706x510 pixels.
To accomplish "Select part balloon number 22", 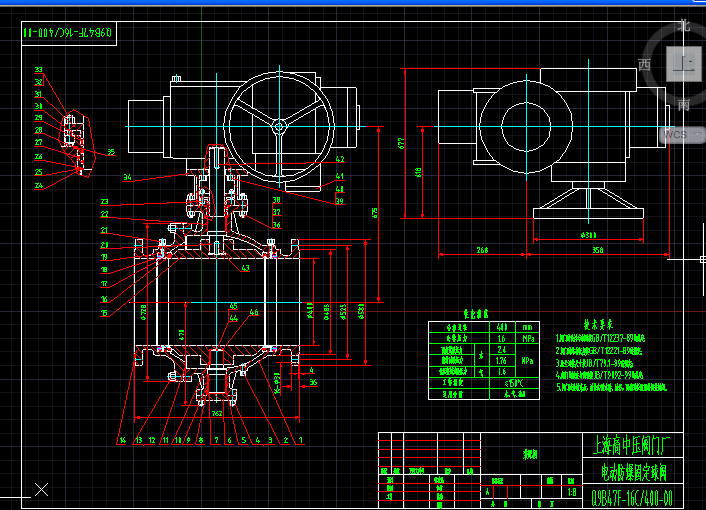I will click(104, 214).
